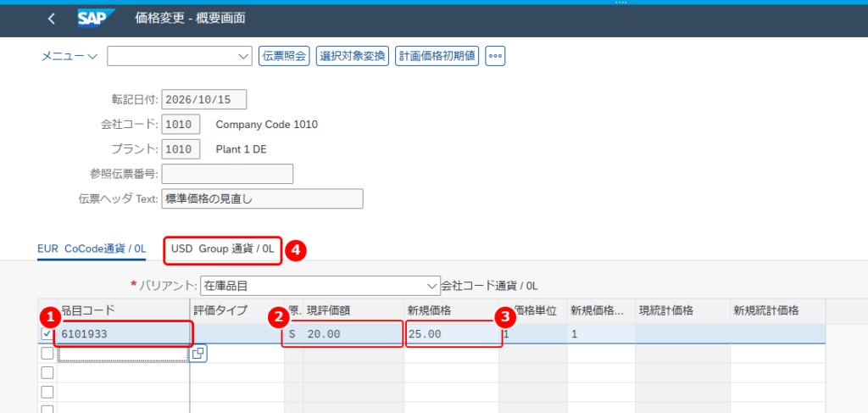Click the 伝票ヘッダ Text field
Image resolution: width=868 pixels, height=413 pixels.
point(263,198)
